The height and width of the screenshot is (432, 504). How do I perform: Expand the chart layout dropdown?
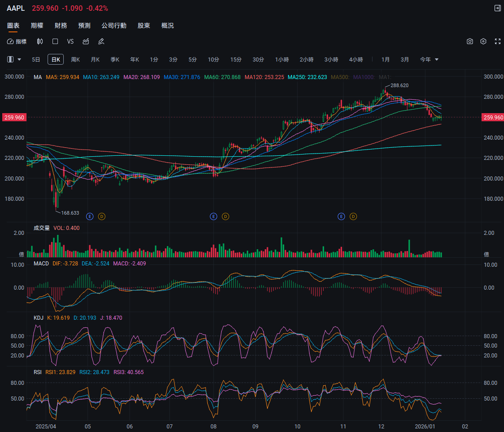coord(14,59)
